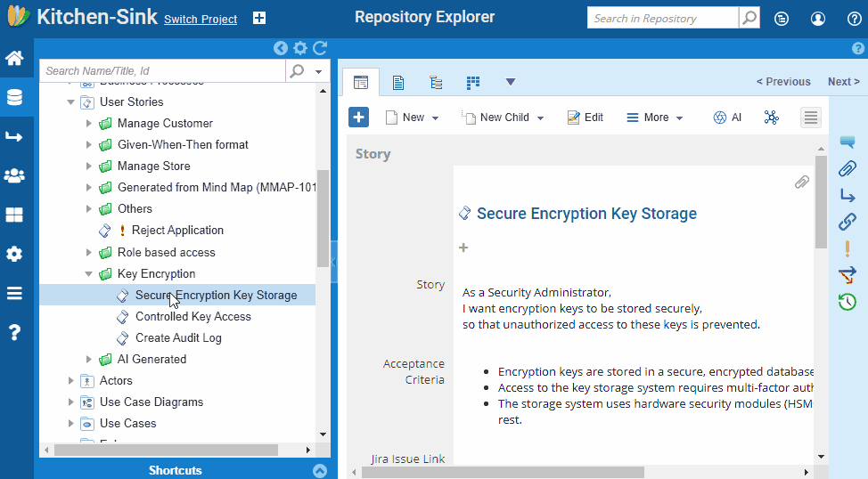Image resolution: width=868 pixels, height=479 pixels.
Task: Open the user profile icon in header
Action: pos(817,19)
